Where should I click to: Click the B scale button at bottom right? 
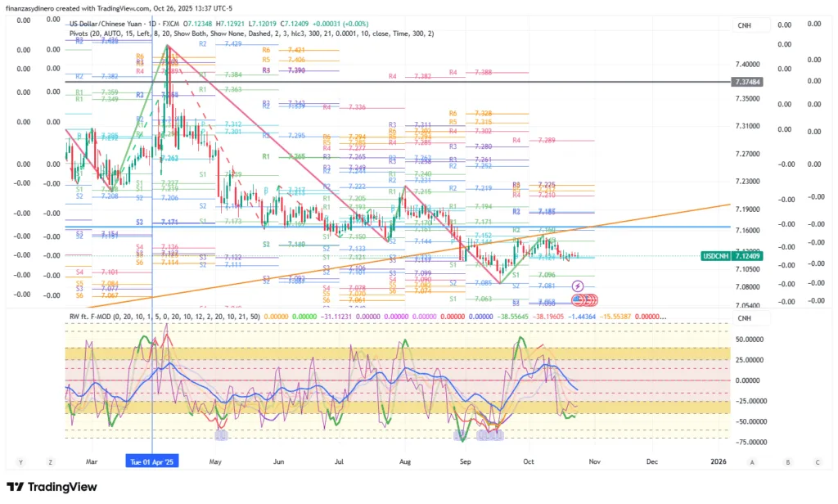(x=787, y=461)
